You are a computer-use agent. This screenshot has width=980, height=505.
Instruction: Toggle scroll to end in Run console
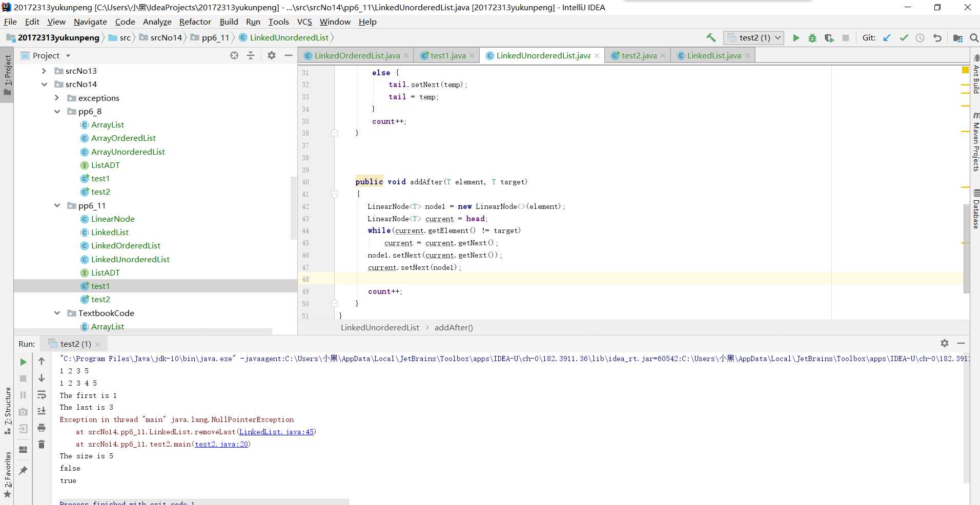tap(42, 411)
